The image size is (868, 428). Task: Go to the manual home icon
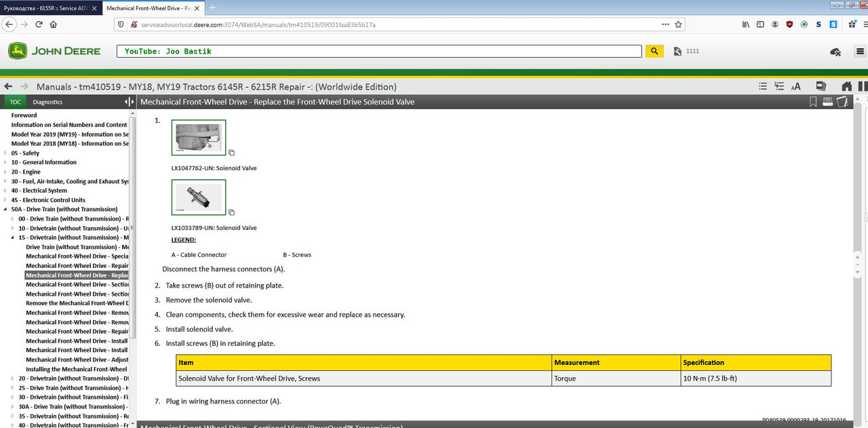pyautogui.click(x=846, y=86)
